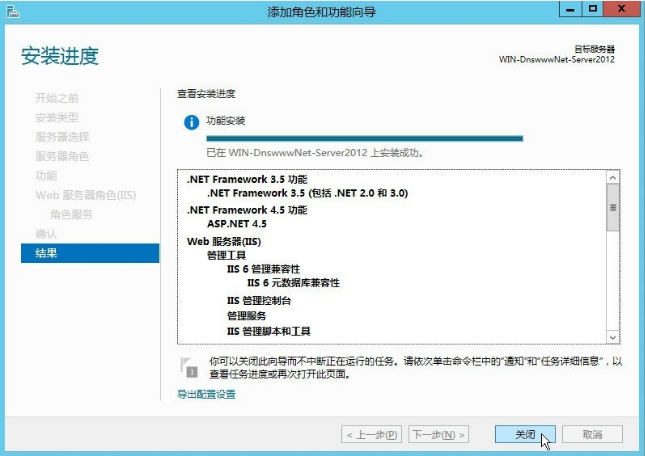The height and width of the screenshot is (456, 645).
Task: Click the installation success message text
Action: [x=315, y=153]
